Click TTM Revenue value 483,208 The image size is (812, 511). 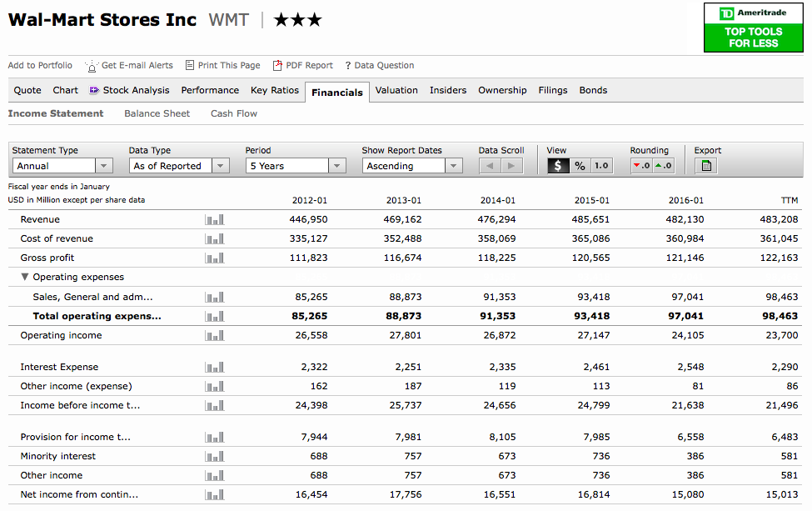tap(779, 220)
